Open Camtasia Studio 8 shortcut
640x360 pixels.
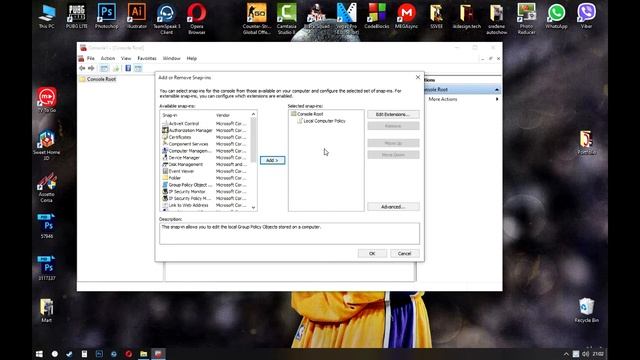(x=287, y=19)
